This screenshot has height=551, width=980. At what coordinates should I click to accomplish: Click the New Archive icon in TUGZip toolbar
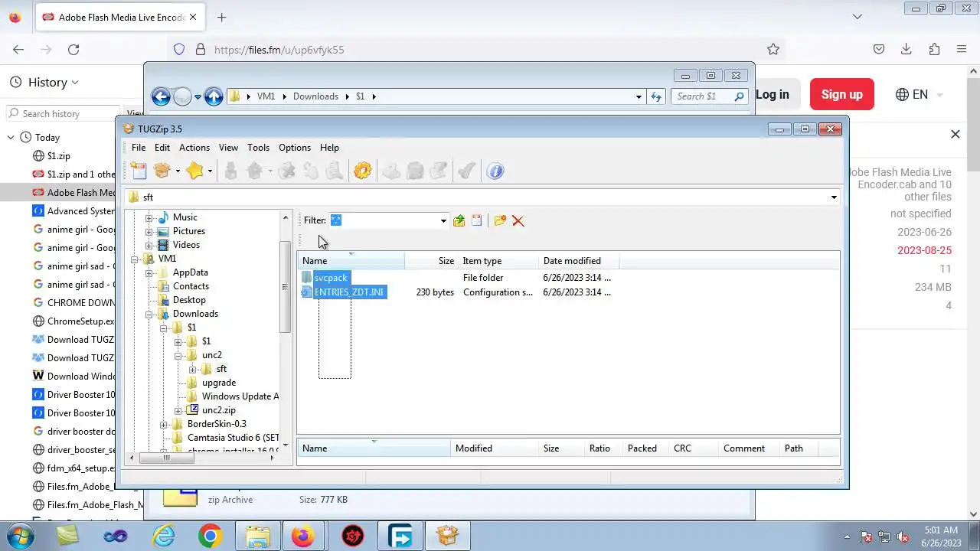139,171
